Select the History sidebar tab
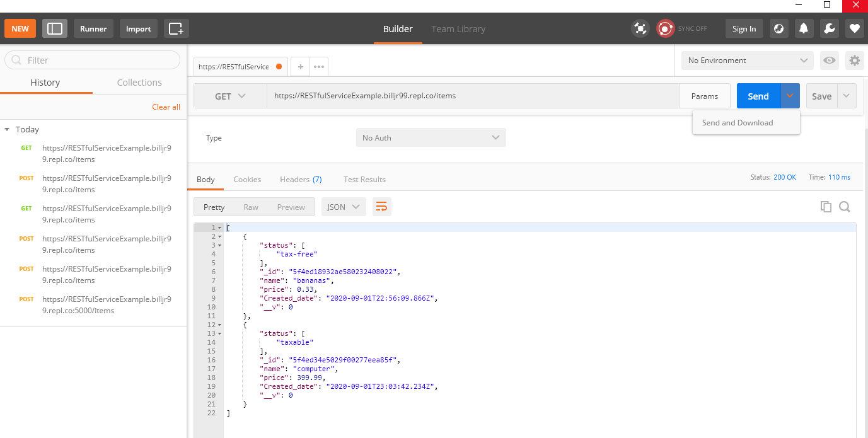The height and width of the screenshot is (438, 868). click(45, 83)
